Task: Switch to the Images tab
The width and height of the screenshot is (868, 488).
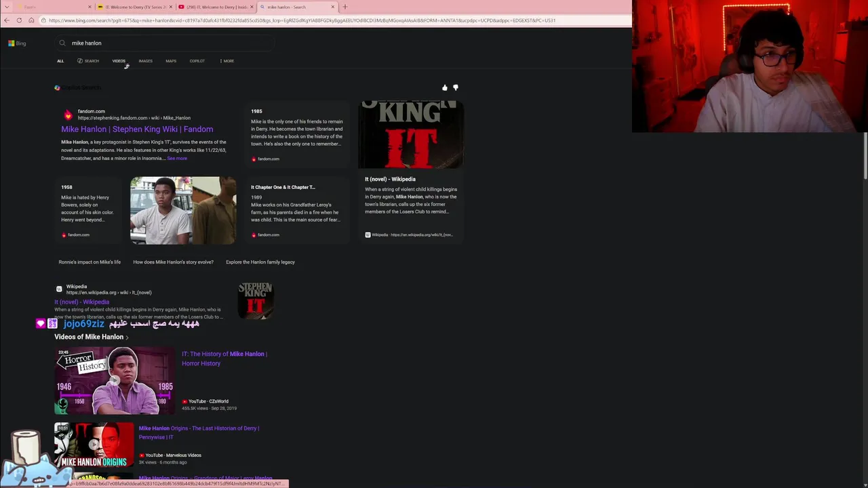Action: coord(146,61)
